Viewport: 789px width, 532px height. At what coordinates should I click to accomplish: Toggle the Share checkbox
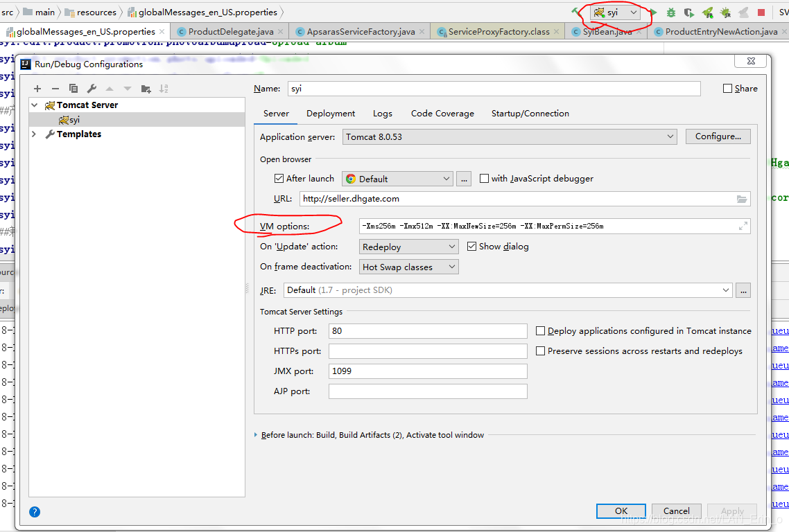pyautogui.click(x=727, y=89)
